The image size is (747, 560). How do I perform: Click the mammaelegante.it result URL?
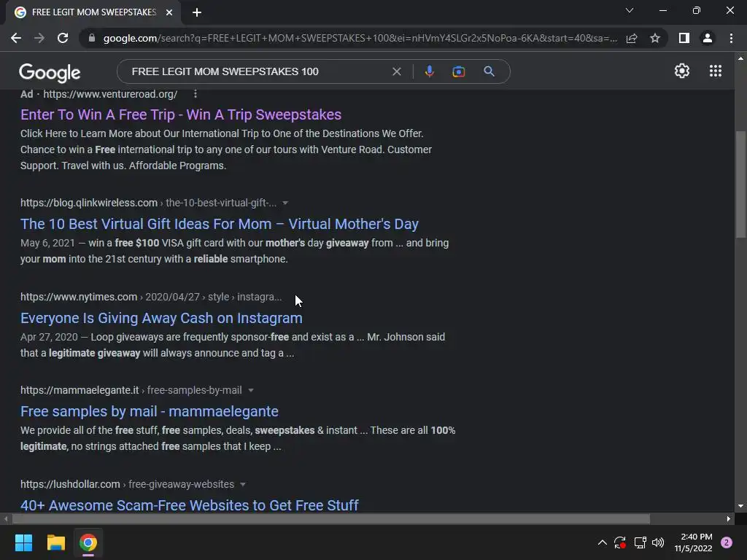[80, 391]
